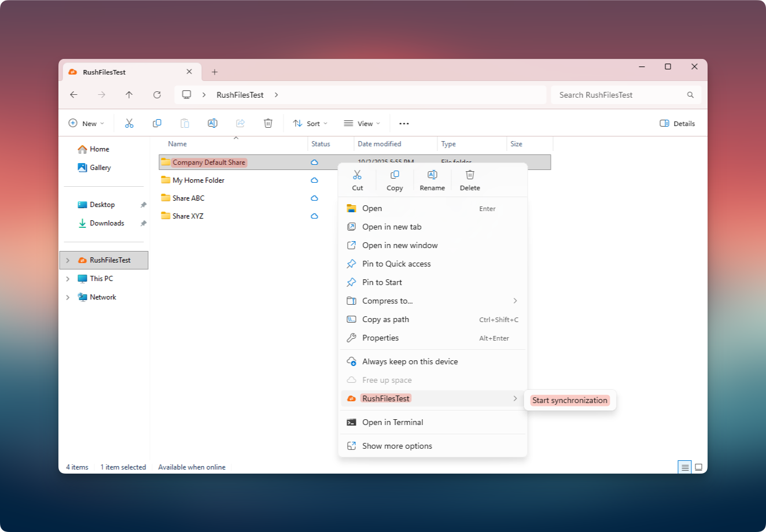This screenshot has width=766, height=532.
Task: Expand This PC in the navigation pane
Action: [x=68, y=279]
